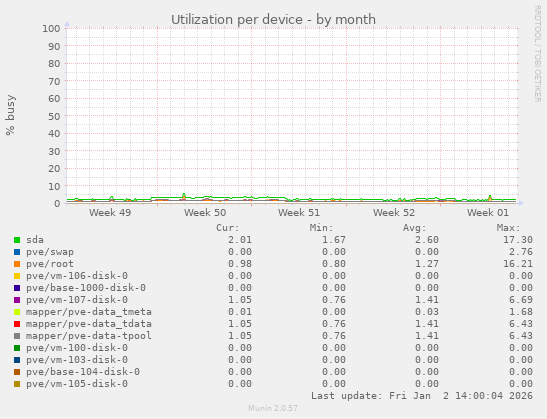Click the 'mapper/pve-data_tmeta' legend label

click(89, 312)
